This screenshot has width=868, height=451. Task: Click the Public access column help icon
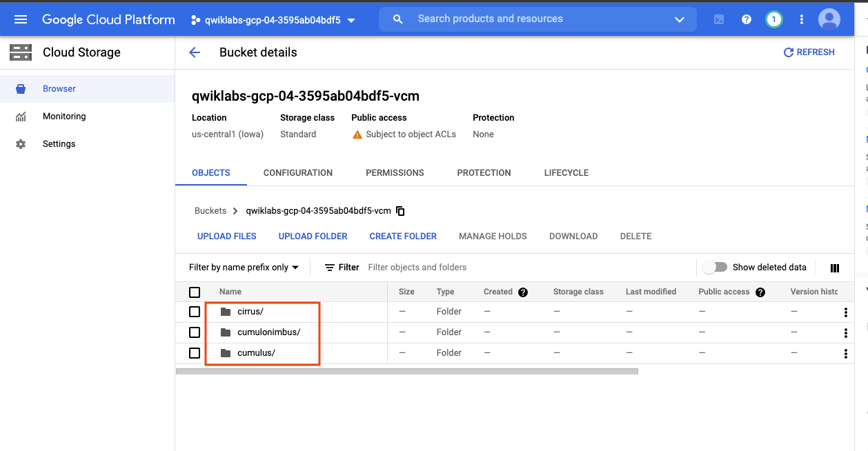click(x=760, y=292)
